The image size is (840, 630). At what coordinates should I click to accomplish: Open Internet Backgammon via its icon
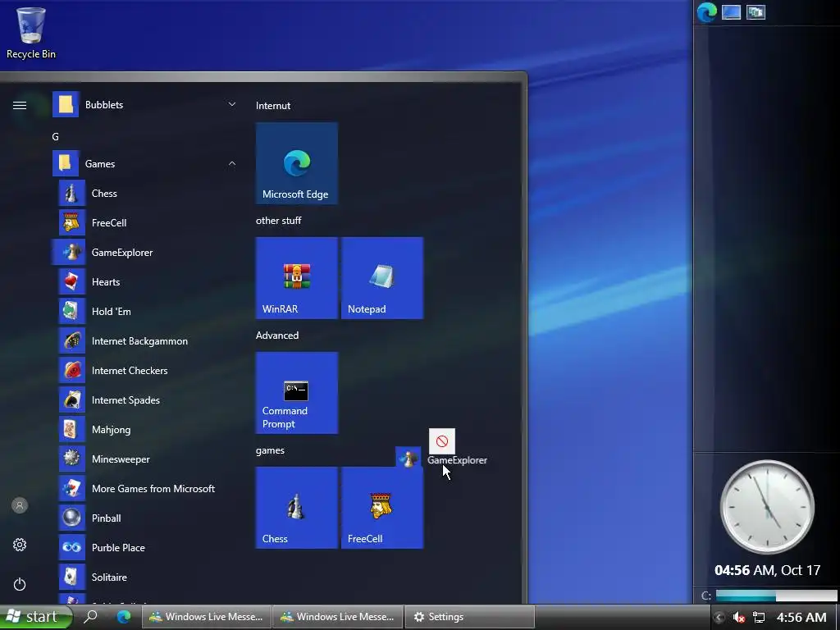(x=72, y=340)
